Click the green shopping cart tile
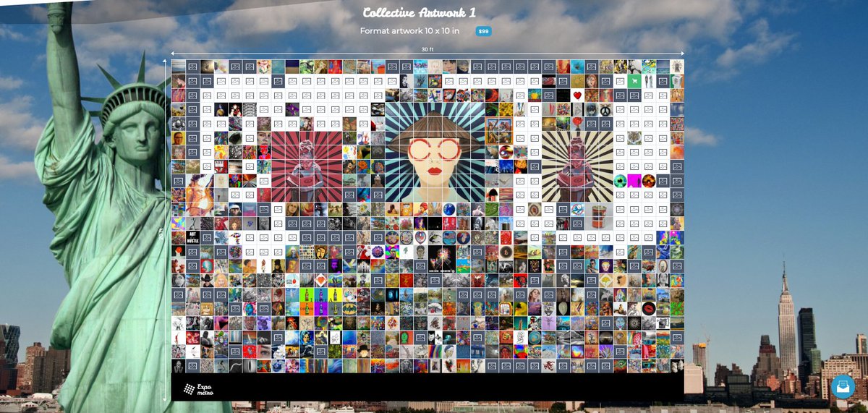The height and width of the screenshot is (413, 868). 634,81
